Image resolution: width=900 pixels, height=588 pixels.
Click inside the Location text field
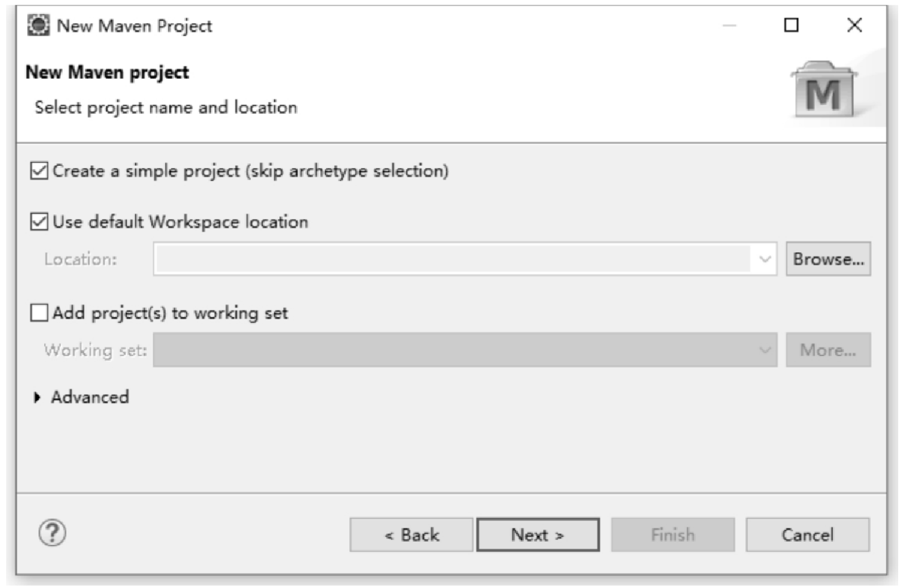pos(452,259)
